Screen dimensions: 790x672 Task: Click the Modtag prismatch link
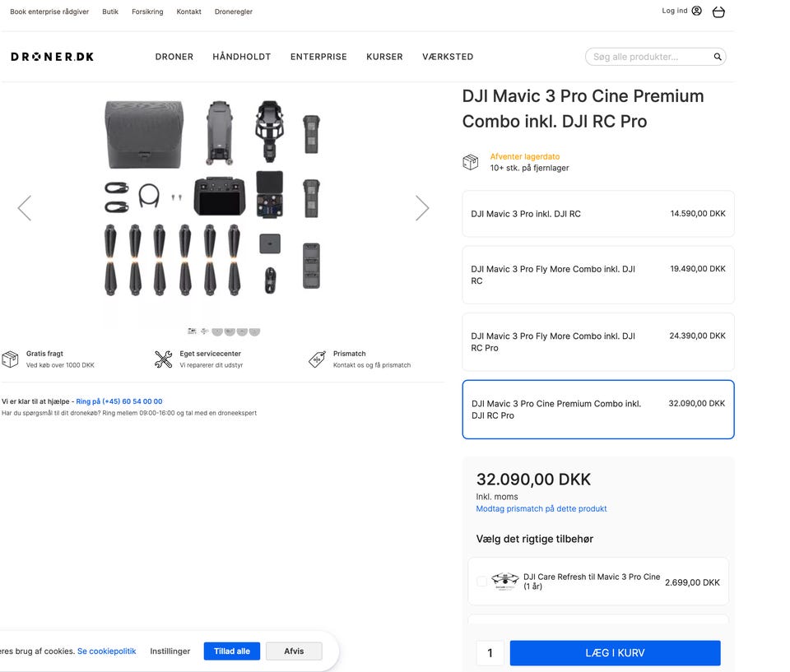click(541, 509)
